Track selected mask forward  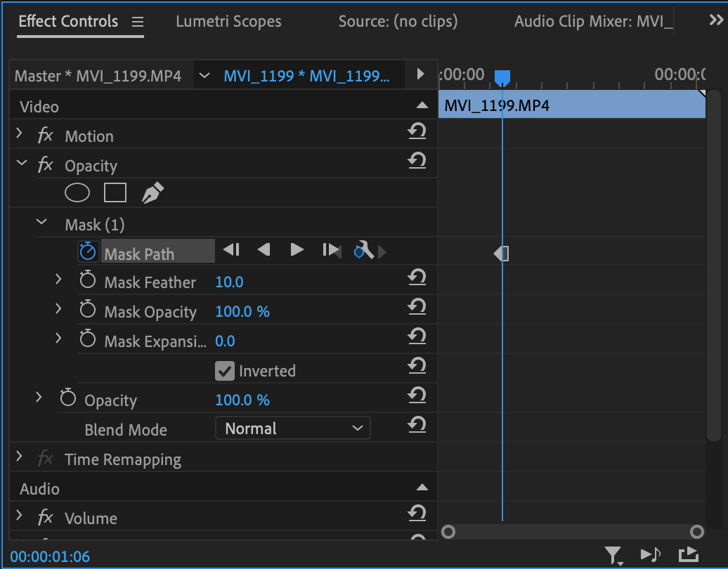[x=297, y=250]
